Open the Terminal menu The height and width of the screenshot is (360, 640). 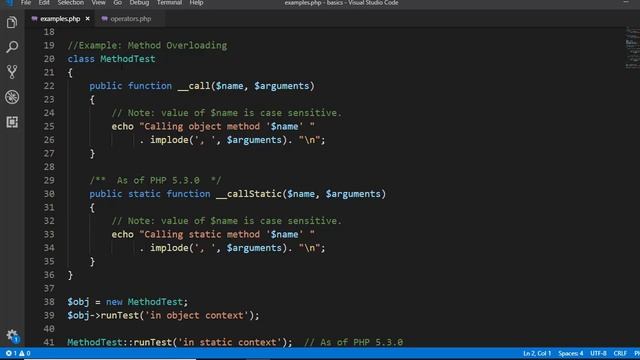pyautogui.click(x=169, y=3)
